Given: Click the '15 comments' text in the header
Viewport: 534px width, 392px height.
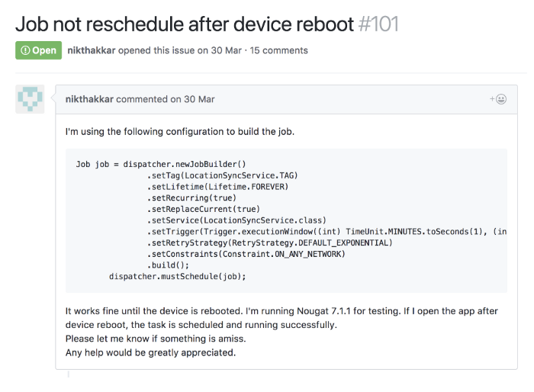Looking at the screenshot, I should pyautogui.click(x=279, y=50).
